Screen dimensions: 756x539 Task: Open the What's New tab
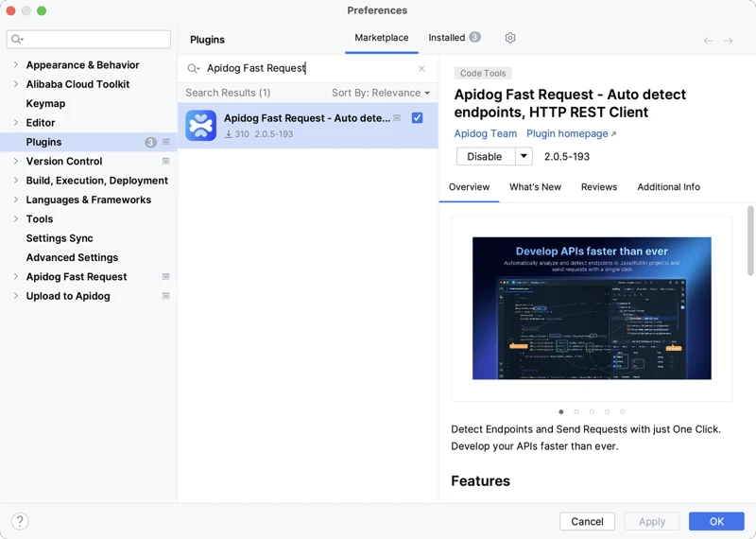(x=535, y=187)
